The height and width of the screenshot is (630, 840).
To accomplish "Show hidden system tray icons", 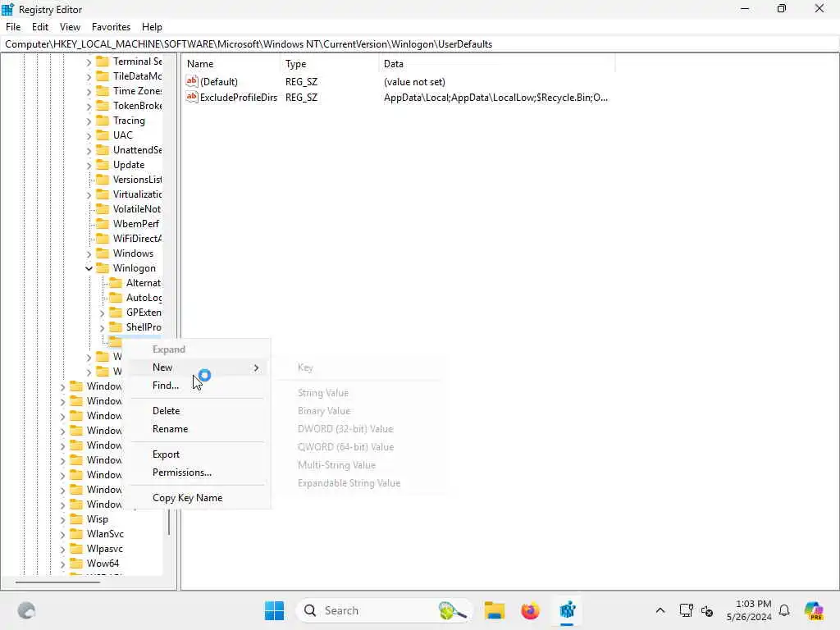I will pyautogui.click(x=660, y=610).
